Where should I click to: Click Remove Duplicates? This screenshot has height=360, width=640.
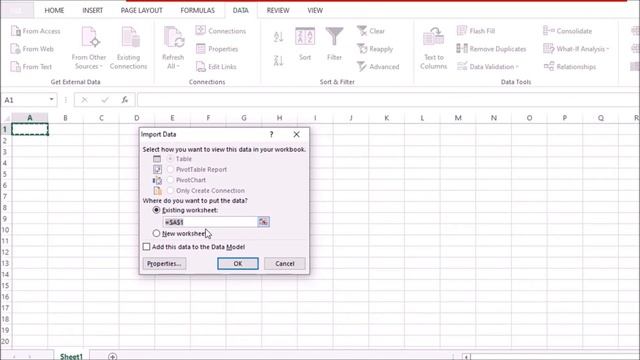point(491,49)
